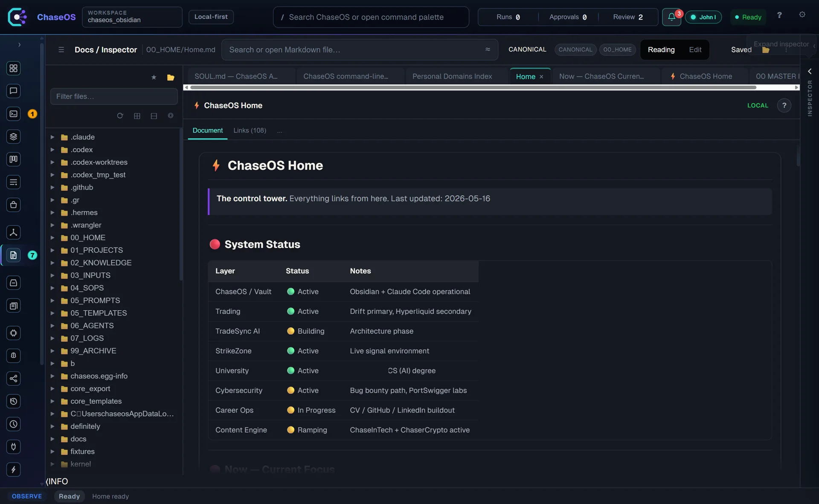The image size is (819, 504).
Task: Click the Runs 0 counter
Action: coord(508,17)
